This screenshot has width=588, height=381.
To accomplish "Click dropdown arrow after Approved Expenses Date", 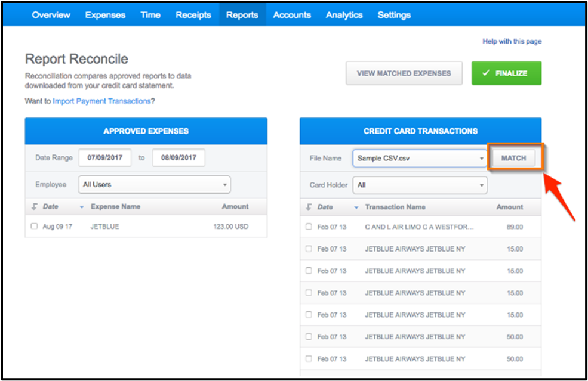I will (82, 207).
